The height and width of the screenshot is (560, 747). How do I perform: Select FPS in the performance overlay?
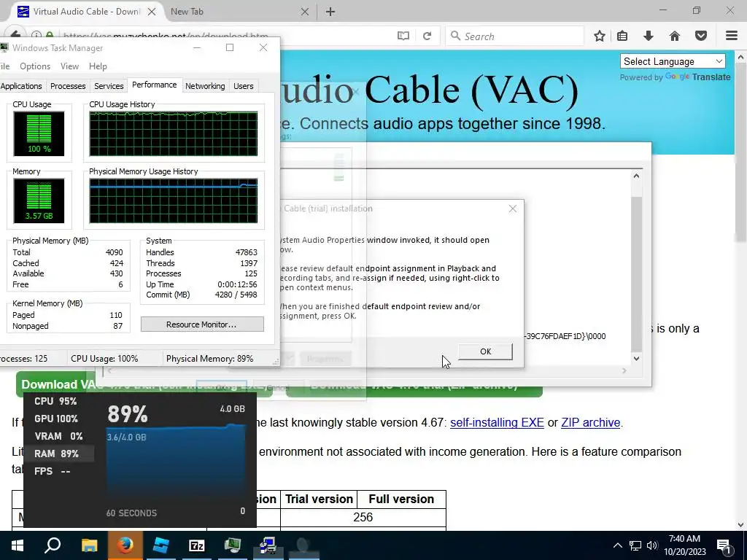[x=53, y=471]
